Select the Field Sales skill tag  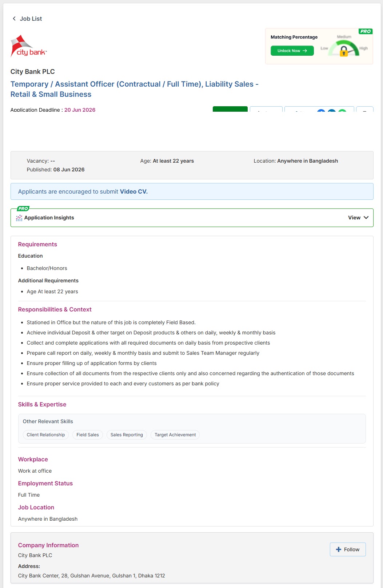click(x=88, y=435)
